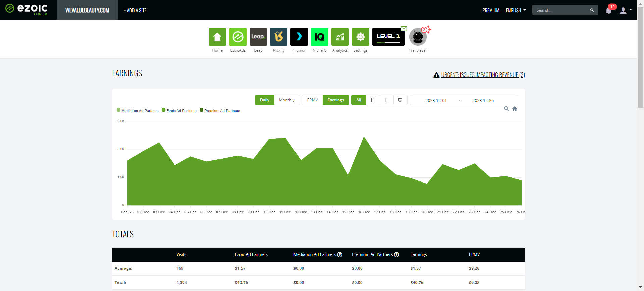Open the EzoicAds icon

click(238, 37)
